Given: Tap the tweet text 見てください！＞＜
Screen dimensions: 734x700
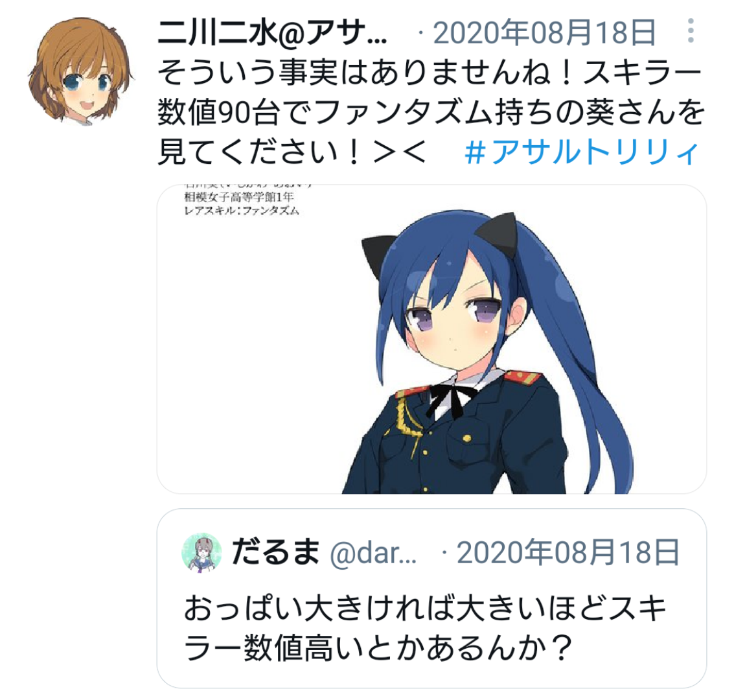Looking at the screenshot, I should point(292,153).
